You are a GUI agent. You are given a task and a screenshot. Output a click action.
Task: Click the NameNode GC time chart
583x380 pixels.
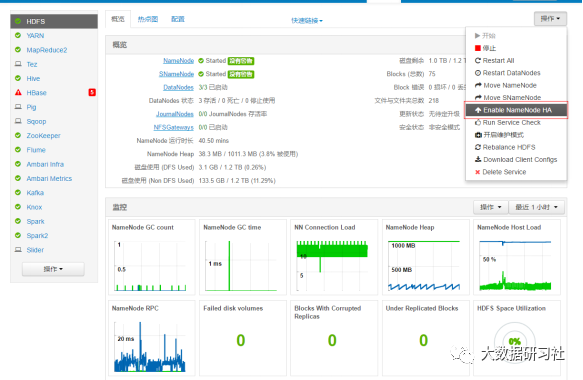point(243,257)
